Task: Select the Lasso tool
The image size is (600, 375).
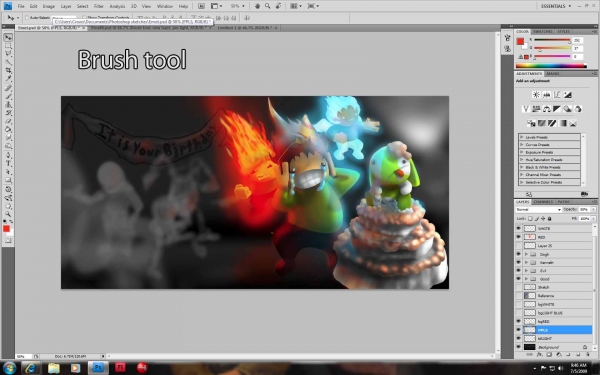Action: pyautogui.click(x=8, y=54)
